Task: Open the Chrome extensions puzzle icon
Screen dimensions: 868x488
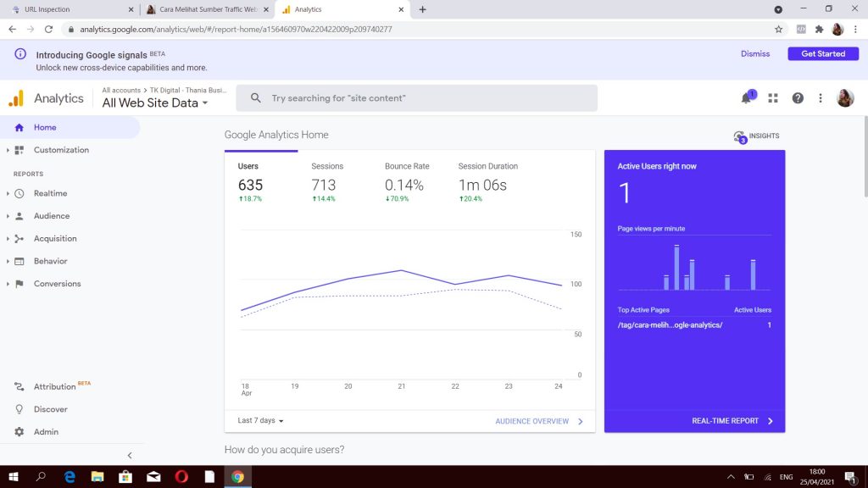Action: click(x=820, y=30)
